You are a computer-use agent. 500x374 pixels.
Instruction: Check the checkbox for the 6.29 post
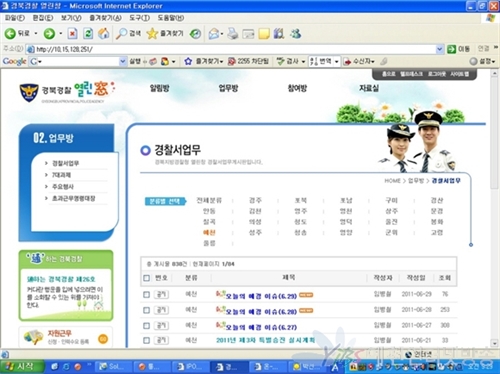point(146,295)
